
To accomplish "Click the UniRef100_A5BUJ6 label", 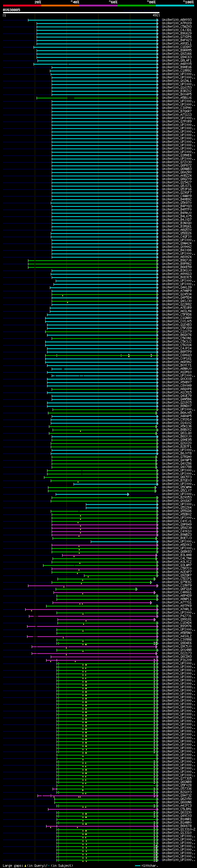I will click(x=177, y=98).
